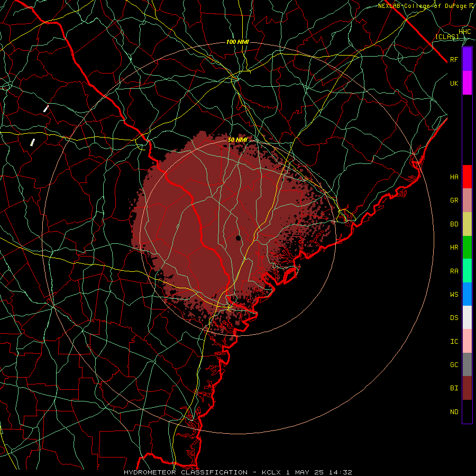This screenshot has height=476, width=476.
Task: Click the WS blue legend swatch
Action: (x=467, y=294)
